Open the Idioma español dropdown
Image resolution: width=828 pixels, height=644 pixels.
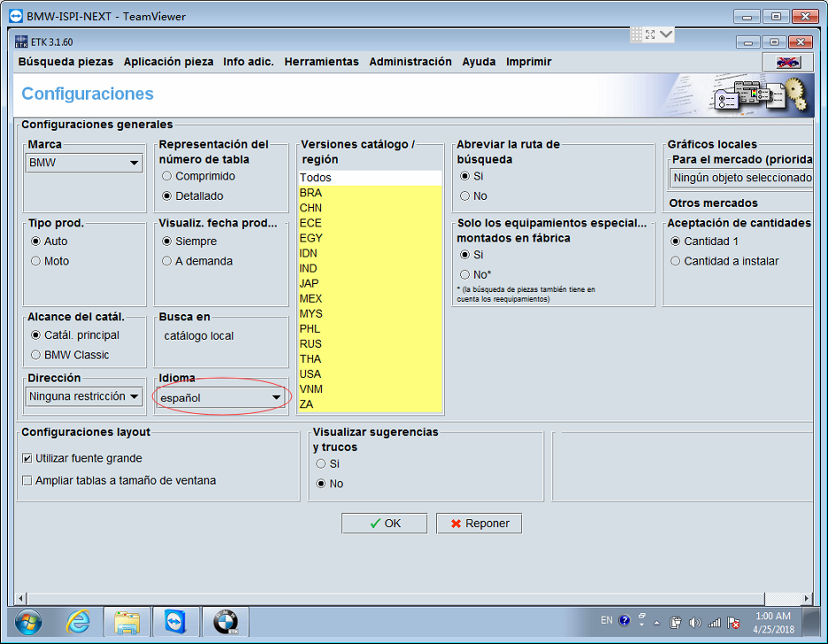click(221, 397)
